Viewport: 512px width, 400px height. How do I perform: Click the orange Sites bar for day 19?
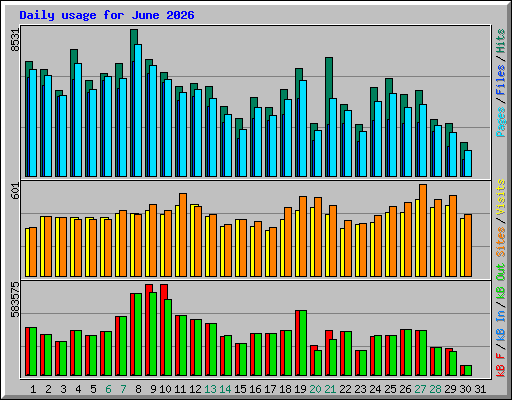(x=303, y=236)
